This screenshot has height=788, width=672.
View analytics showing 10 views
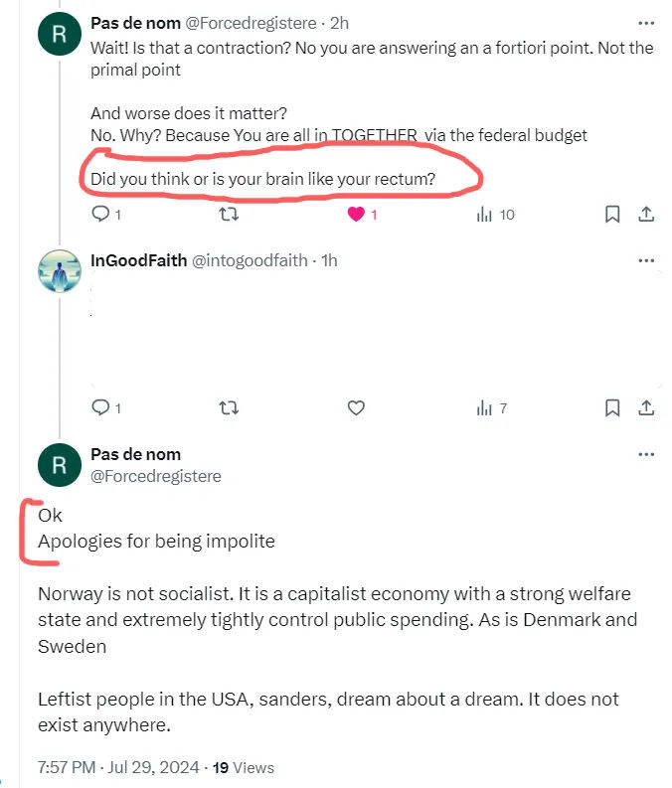[x=484, y=215]
